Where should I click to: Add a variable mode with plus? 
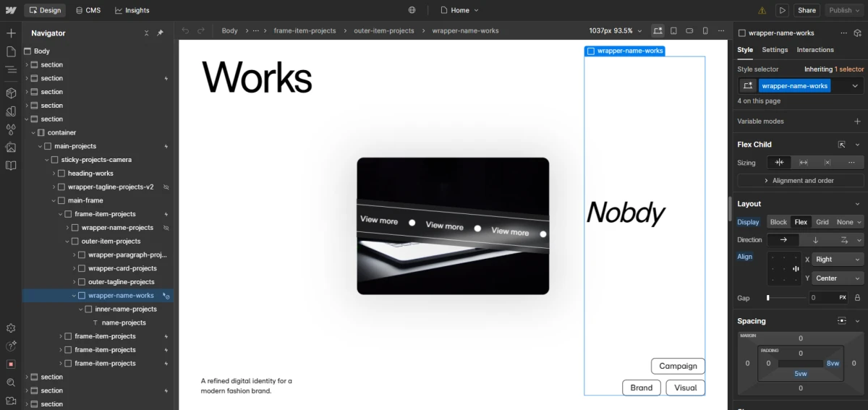[x=857, y=121]
